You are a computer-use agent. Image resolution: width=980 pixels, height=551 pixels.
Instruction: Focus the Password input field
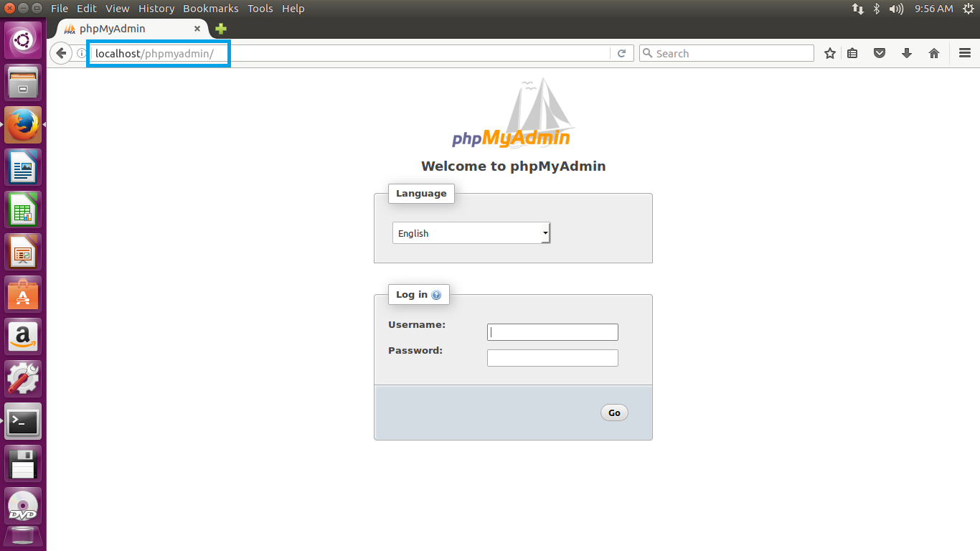(x=552, y=358)
